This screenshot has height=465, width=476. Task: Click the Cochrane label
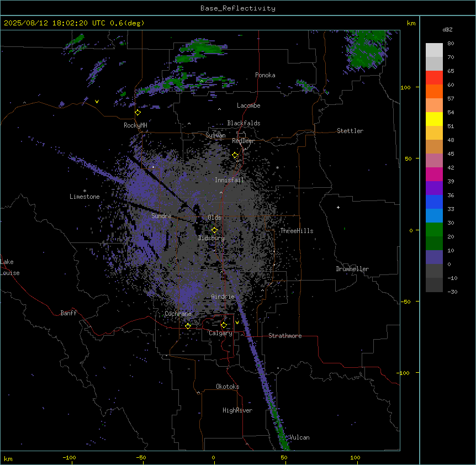(x=178, y=314)
